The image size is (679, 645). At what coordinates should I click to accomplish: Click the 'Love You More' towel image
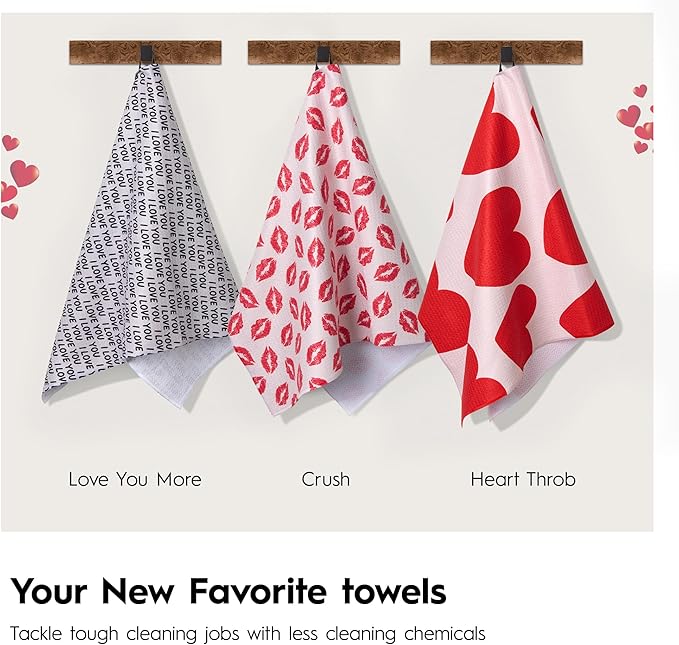pos(139,234)
